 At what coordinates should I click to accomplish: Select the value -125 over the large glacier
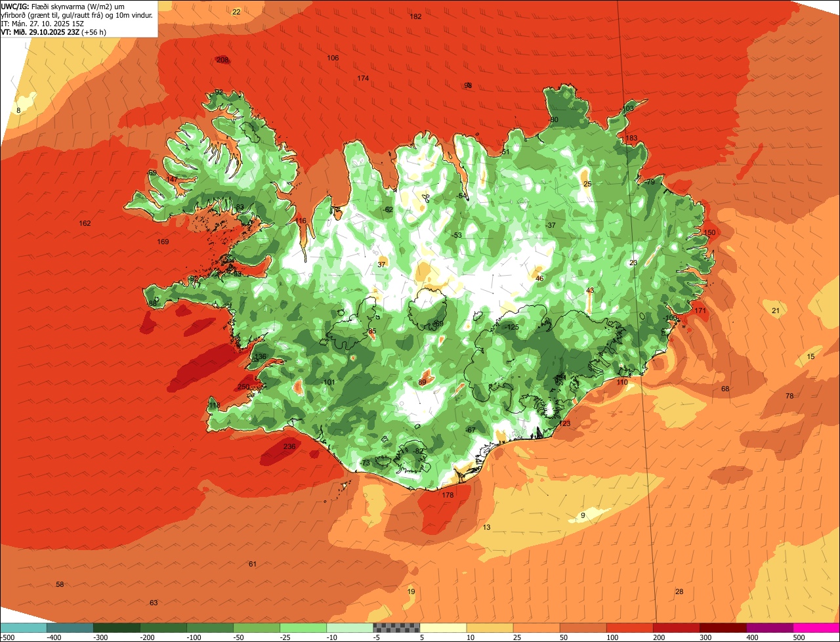(x=512, y=327)
